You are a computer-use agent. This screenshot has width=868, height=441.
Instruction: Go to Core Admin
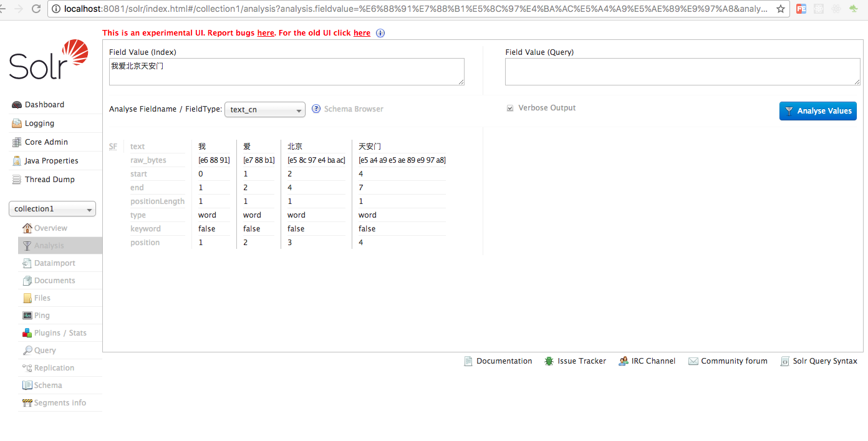click(46, 142)
